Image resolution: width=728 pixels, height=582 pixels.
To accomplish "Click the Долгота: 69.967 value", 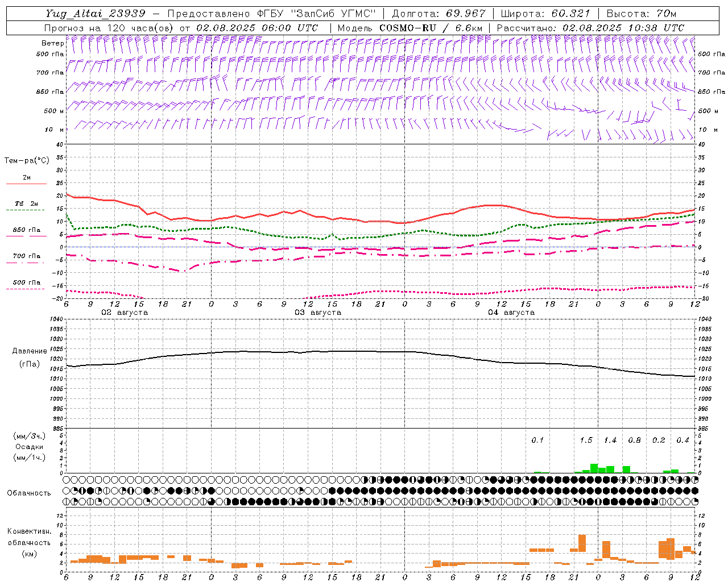I will pos(439,13).
